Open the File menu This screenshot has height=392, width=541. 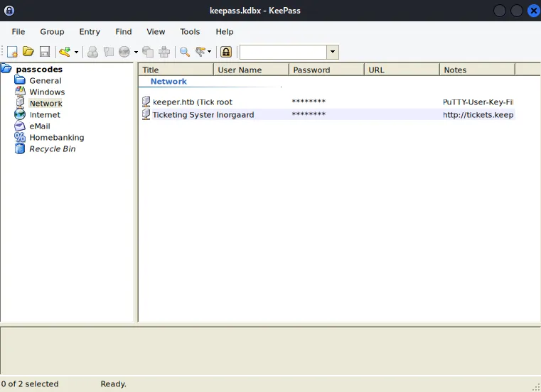pyautogui.click(x=18, y=32)
